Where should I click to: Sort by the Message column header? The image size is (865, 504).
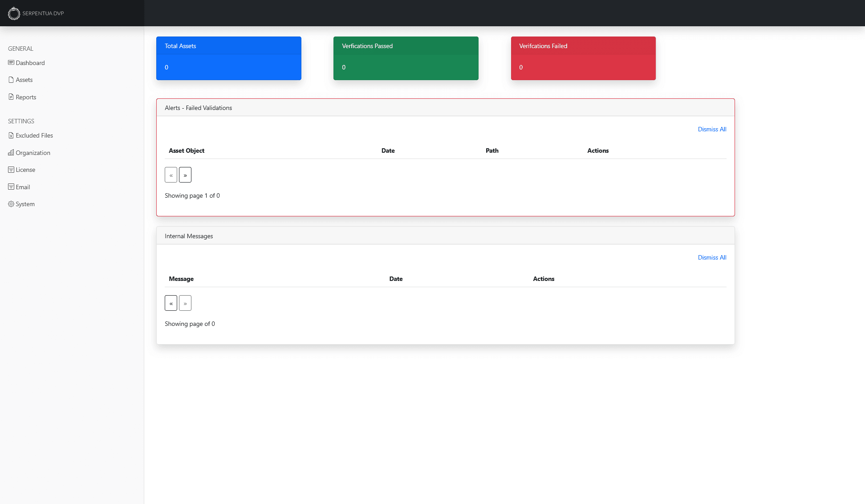181,279
